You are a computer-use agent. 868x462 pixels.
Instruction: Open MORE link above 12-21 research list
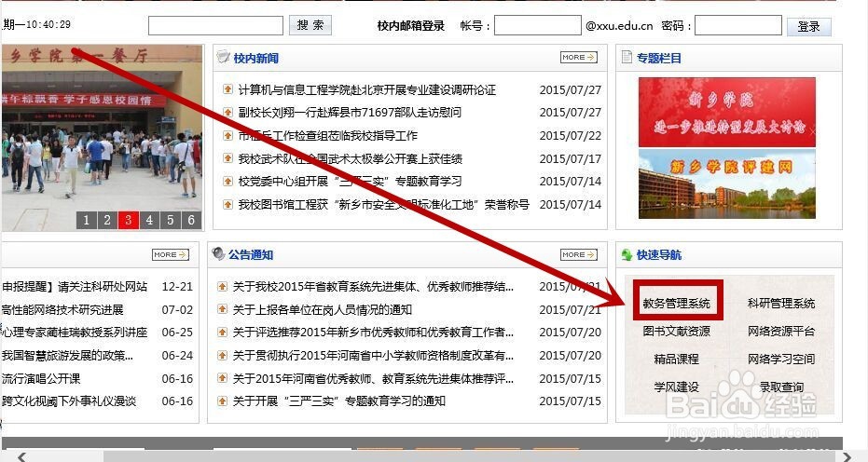171,254
